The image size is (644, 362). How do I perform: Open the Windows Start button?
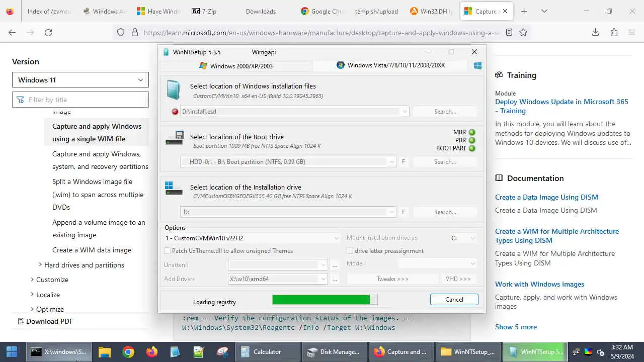pos(12,352)
